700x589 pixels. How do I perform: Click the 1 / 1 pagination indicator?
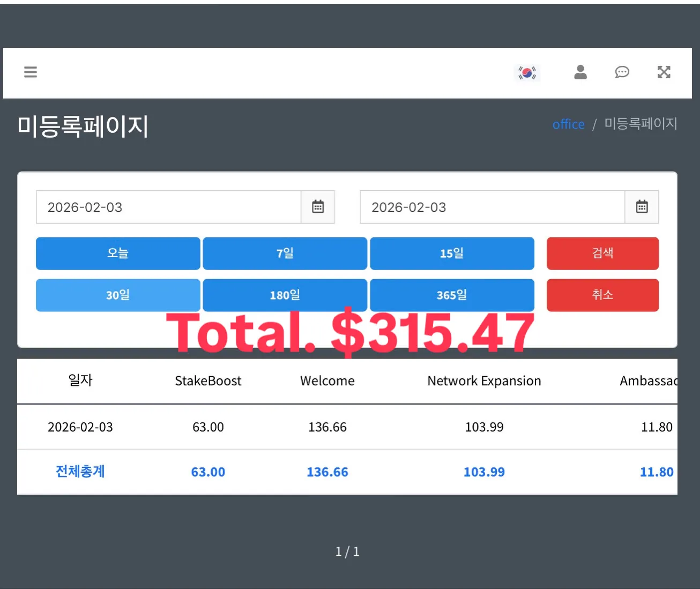(x=347, y=551)
